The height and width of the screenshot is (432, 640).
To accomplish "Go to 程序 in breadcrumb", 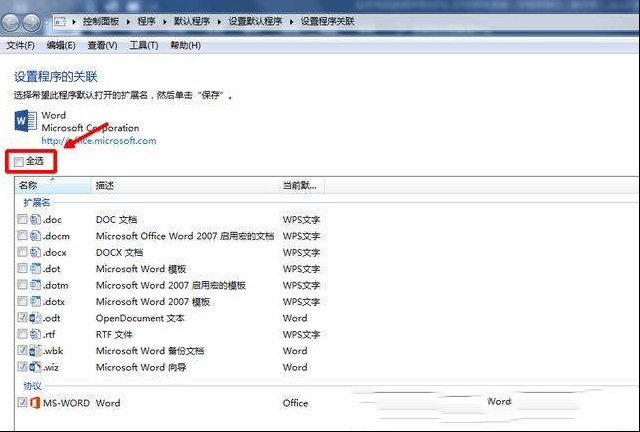I will pos(147,22).
